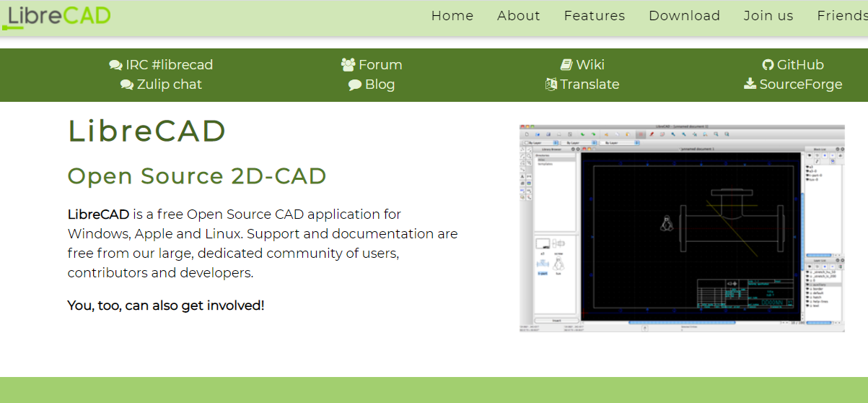Click the Zulip chat bubbles icon
This screenshot has height=403, width=868.
(127, 84)
